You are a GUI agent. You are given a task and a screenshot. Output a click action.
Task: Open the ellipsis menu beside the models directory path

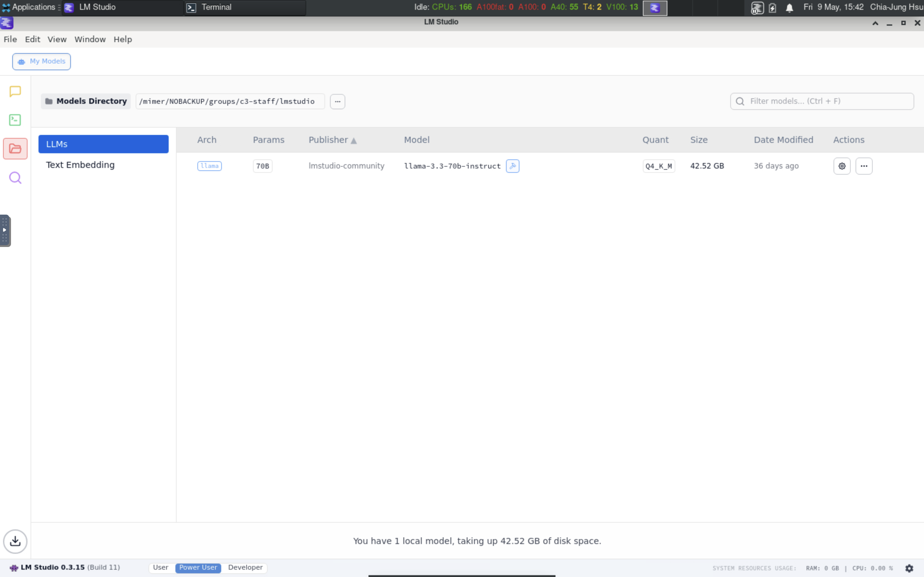(x=338, y=101)
